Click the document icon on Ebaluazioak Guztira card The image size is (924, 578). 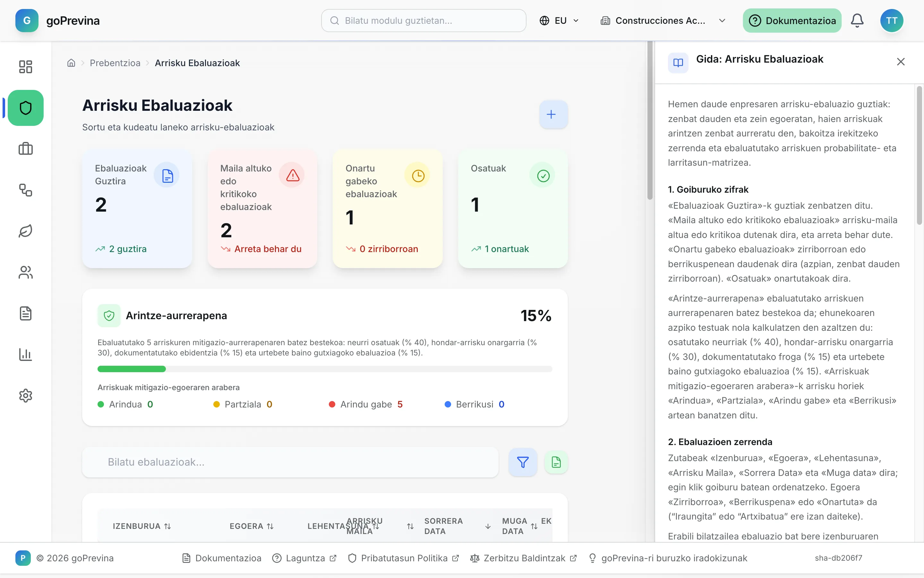pyautogui.click(x=167, y=175)
